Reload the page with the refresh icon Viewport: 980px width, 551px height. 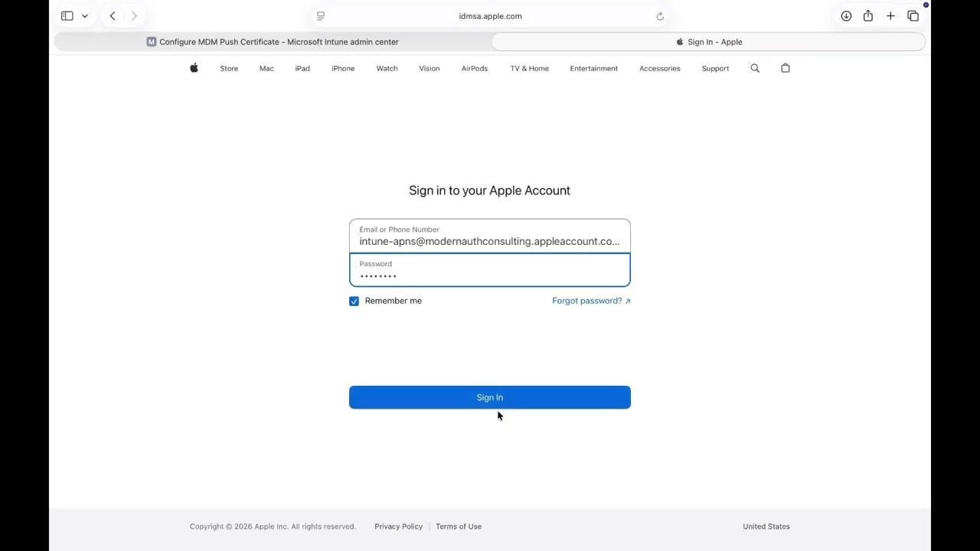click(660, 16)
